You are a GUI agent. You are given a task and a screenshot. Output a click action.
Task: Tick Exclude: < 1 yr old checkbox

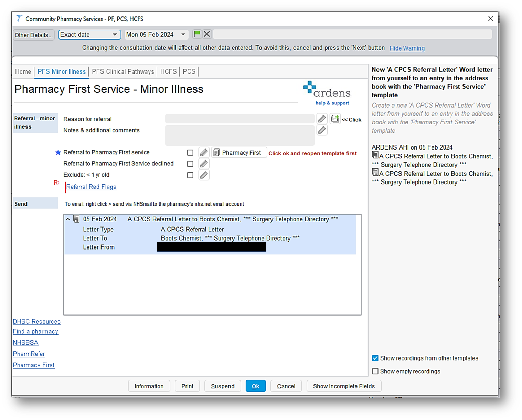coord(190,175)
